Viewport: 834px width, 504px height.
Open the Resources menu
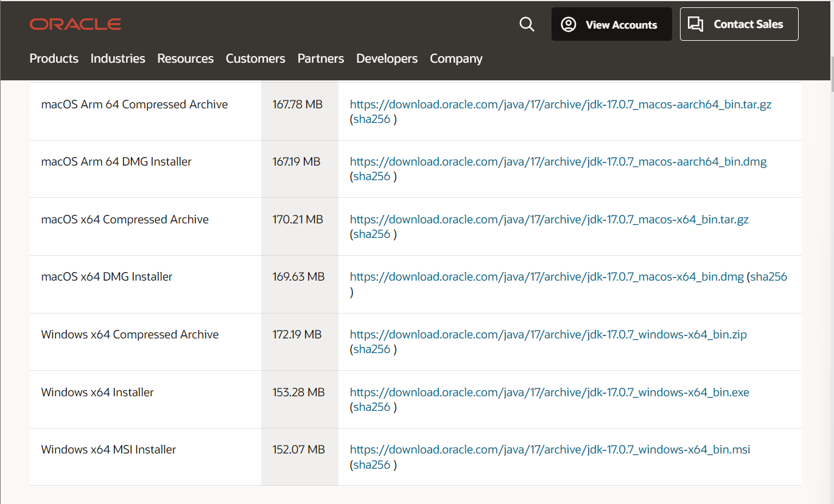click(x=185, y=58)
